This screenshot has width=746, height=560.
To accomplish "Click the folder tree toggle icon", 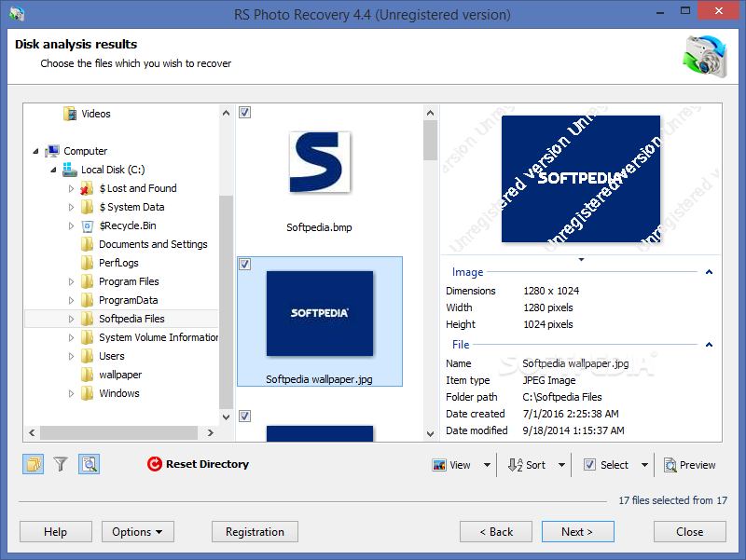I will (33, 464).
